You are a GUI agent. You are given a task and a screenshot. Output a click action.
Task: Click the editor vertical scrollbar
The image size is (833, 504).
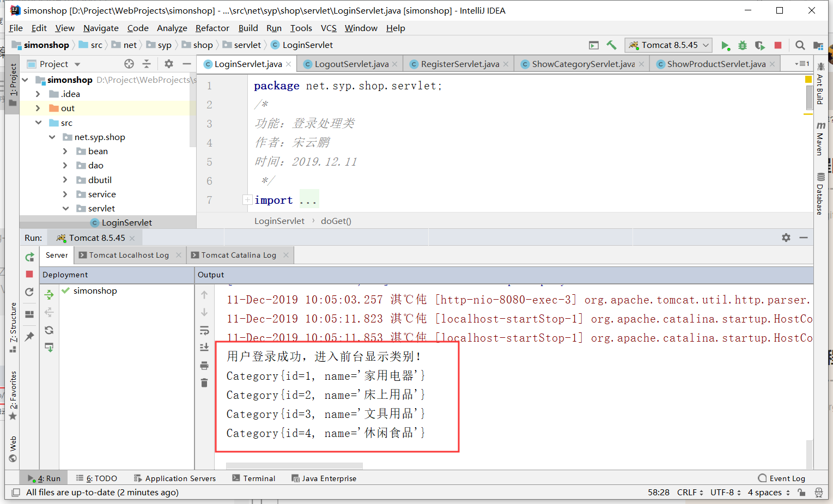coord(809,98)
